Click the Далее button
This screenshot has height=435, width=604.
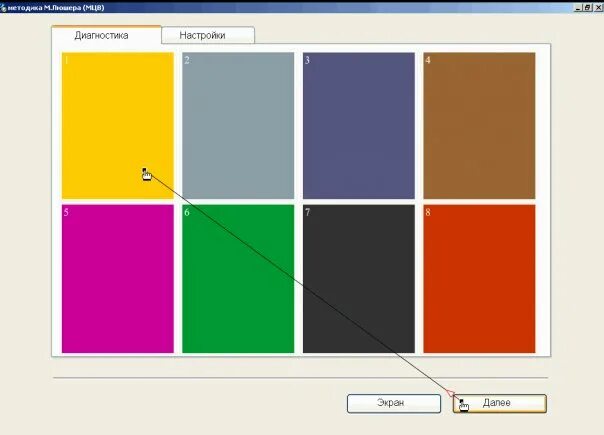click(x=500, y=403)
